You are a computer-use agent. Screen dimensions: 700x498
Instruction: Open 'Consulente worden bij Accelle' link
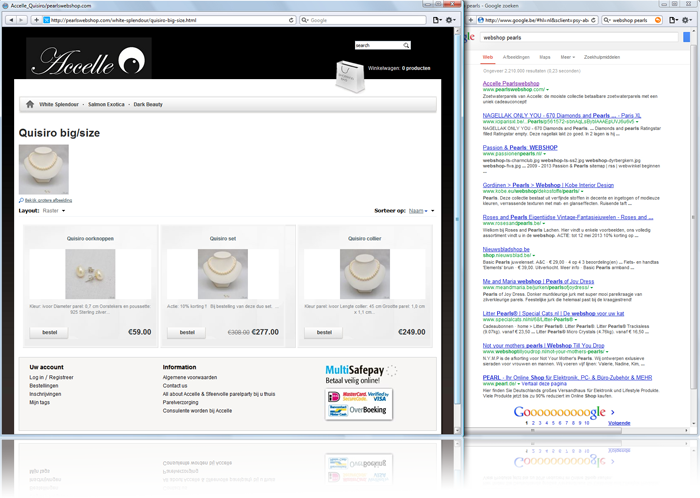click(197, 411)
